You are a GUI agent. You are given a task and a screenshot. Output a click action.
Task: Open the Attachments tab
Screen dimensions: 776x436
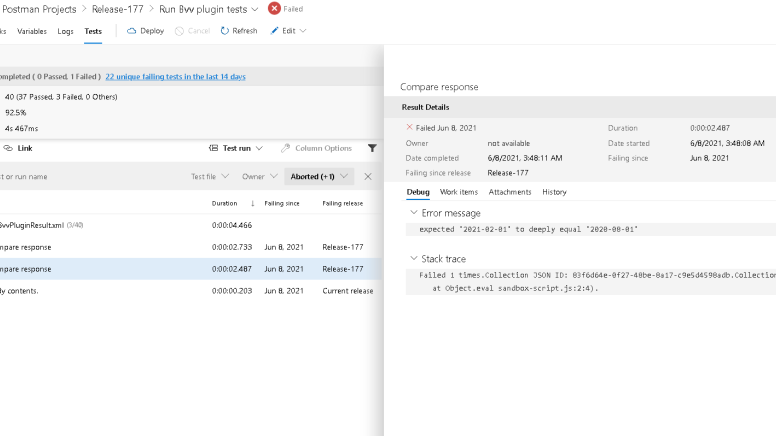pyautogui.click(x=510, y=192)
